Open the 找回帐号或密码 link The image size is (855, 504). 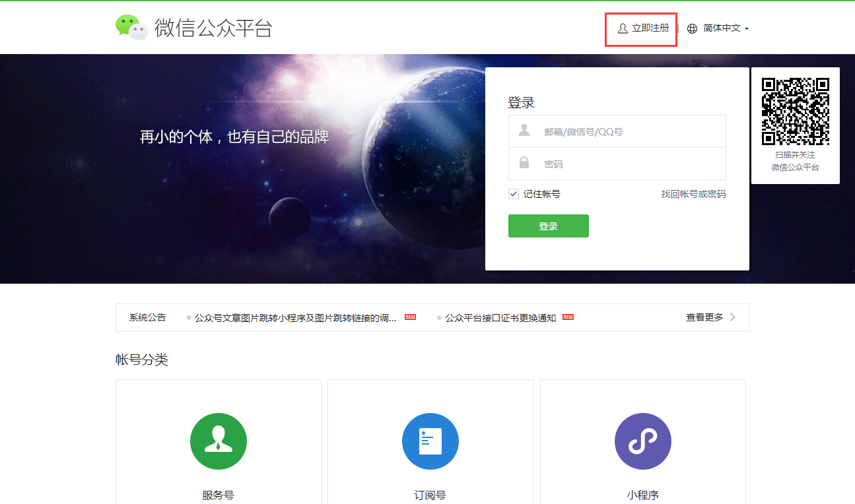[693, 194]
